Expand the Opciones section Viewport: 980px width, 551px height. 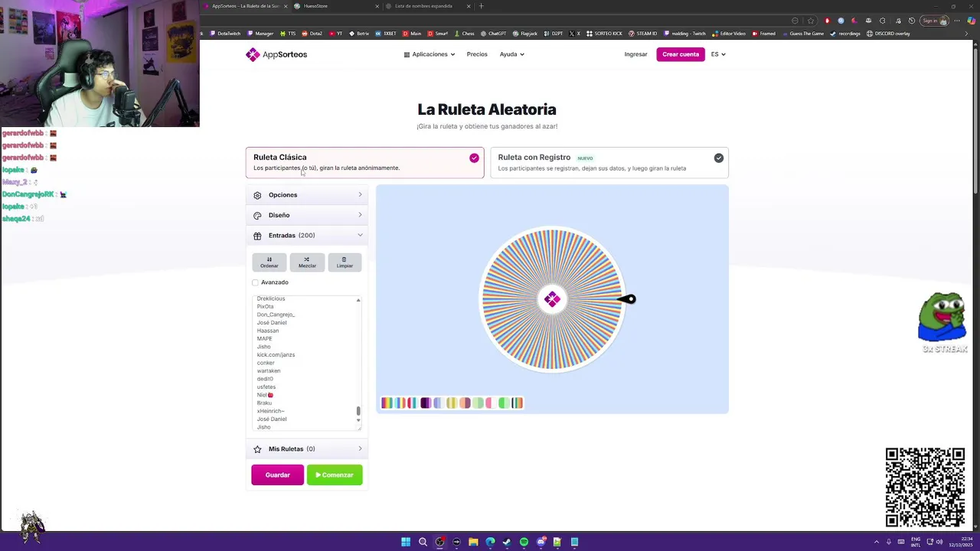click(307, 195)
